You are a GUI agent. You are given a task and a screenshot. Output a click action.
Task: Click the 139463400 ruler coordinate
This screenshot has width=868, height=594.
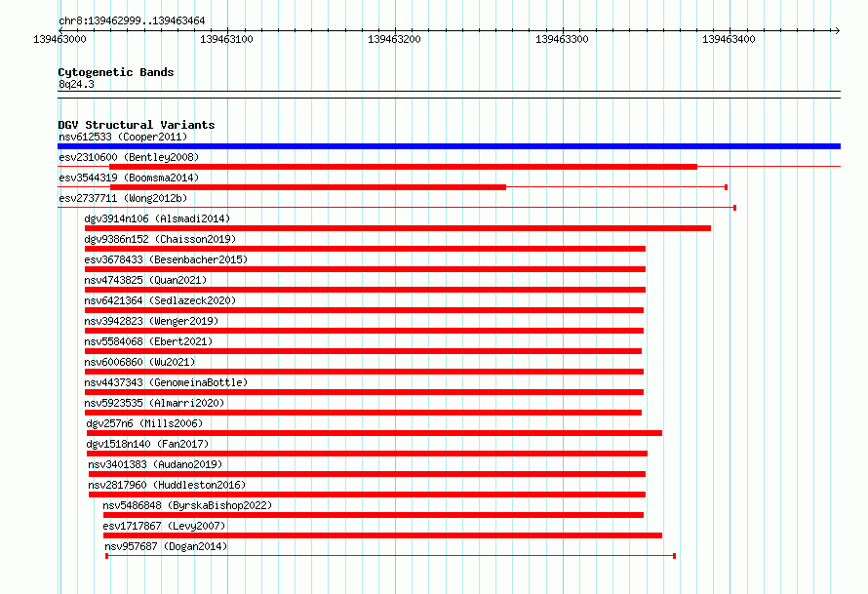pyautogui.click(x=729, y=39)
